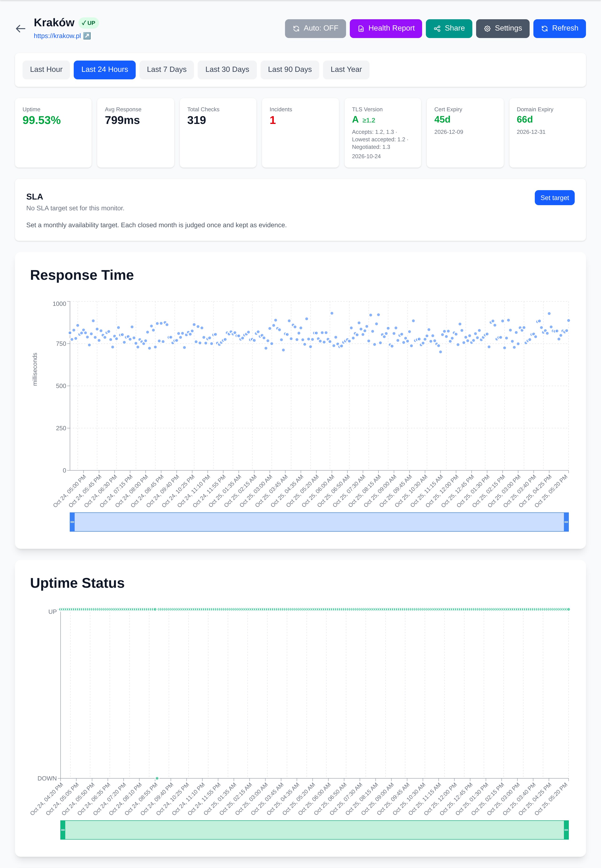Click the Total Checks 319 value

[x=196, y=120]
